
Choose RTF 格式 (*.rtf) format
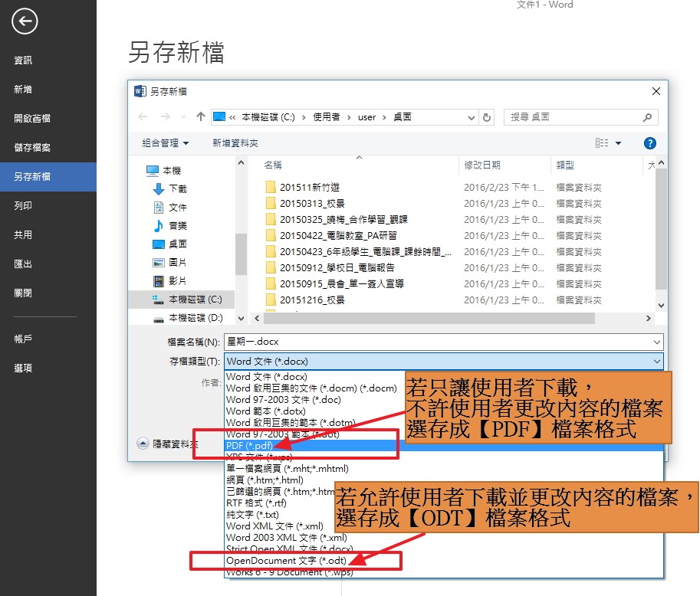pyautogui.click(x=256, y=503)
